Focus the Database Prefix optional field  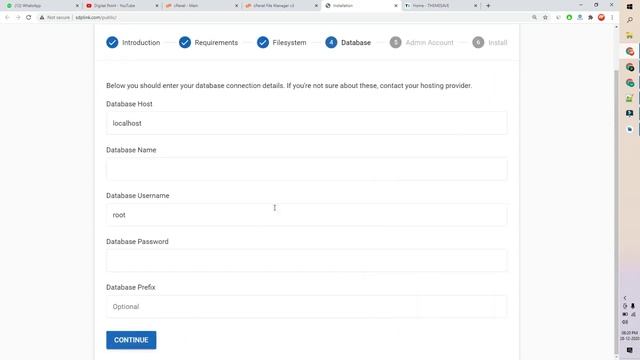[x=307, y=307]
